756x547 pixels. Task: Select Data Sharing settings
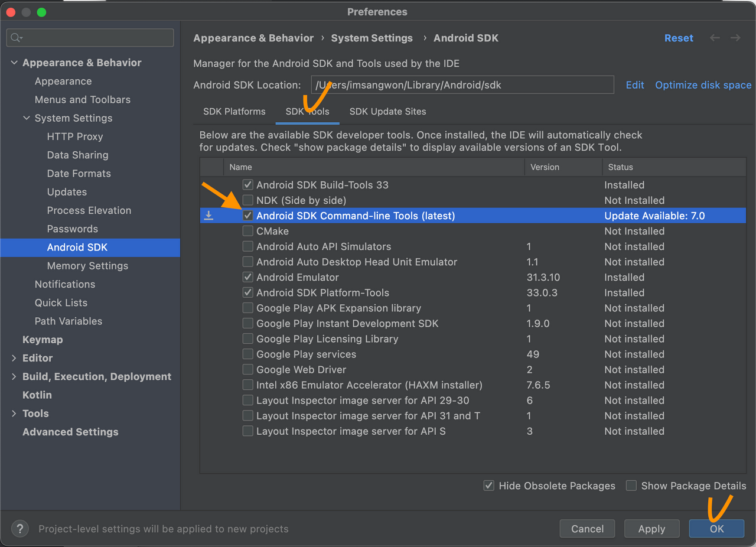pos(77,155)
